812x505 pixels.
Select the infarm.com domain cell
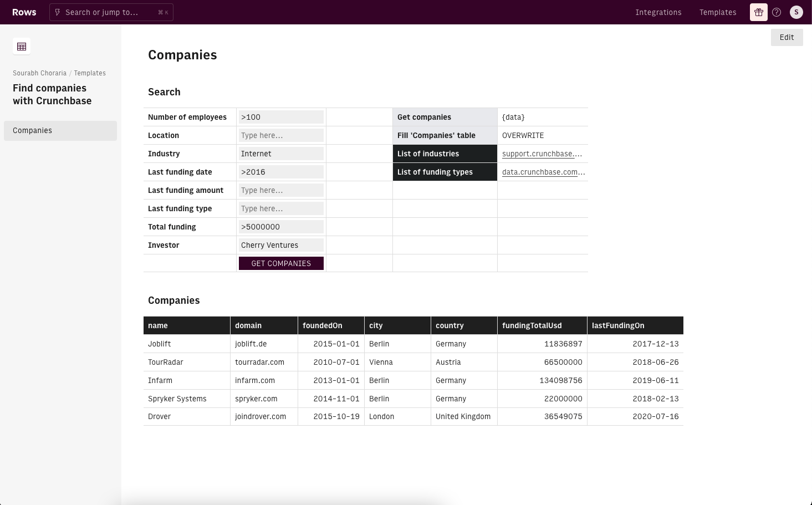coord(264,380)
